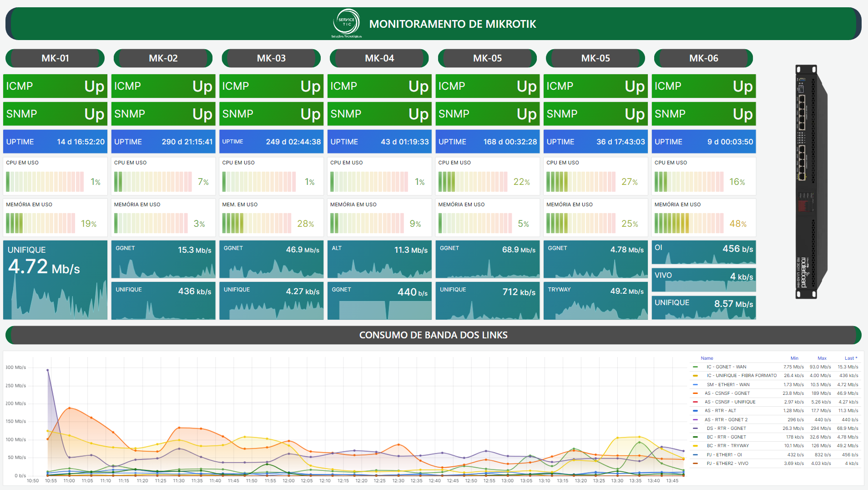Toggle AS - CSNSF - GGNET legend series
The height and width of the screenshot is (490, 868).
pyautogui.click(x=727, y=393)
